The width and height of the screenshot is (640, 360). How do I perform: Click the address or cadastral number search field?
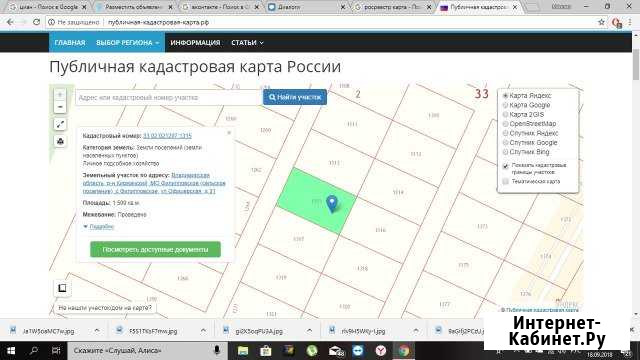169,98
